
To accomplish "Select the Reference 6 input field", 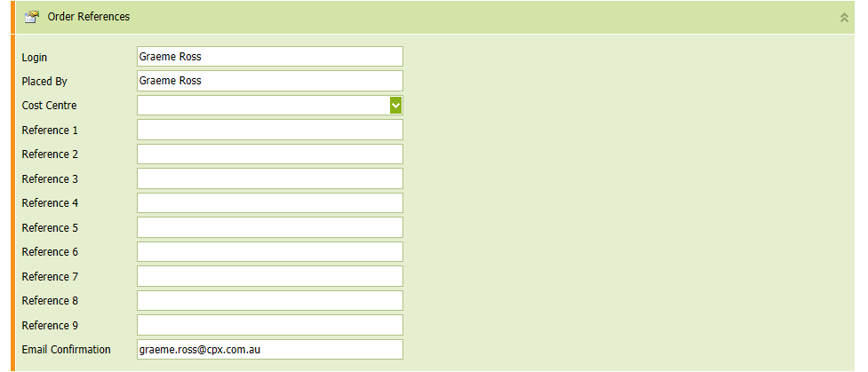I will click(x=269, y=252).
